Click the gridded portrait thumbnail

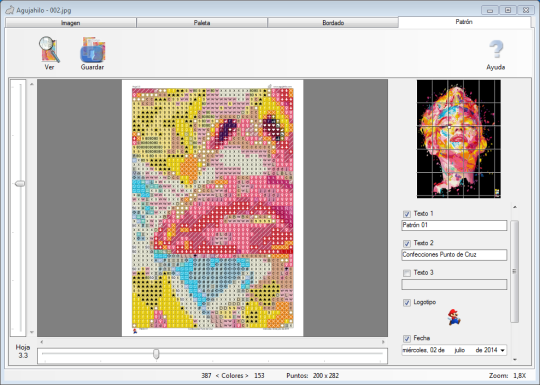pyautogui.click(x=459, y=139)
